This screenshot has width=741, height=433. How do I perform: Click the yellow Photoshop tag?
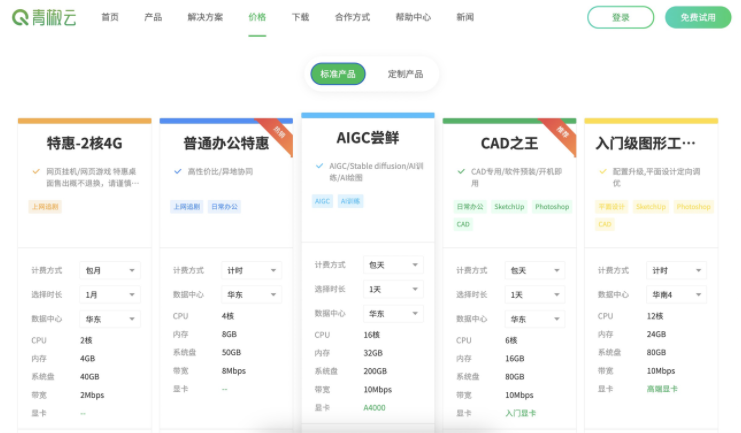pyautogui.click(x=693, y=207)
